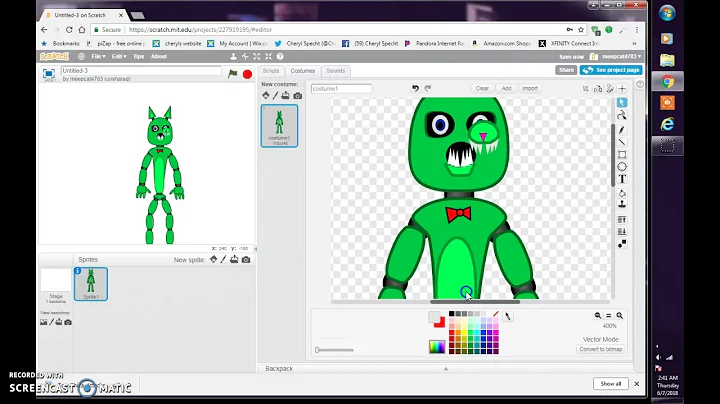Expand the Backpack panel

445,369
